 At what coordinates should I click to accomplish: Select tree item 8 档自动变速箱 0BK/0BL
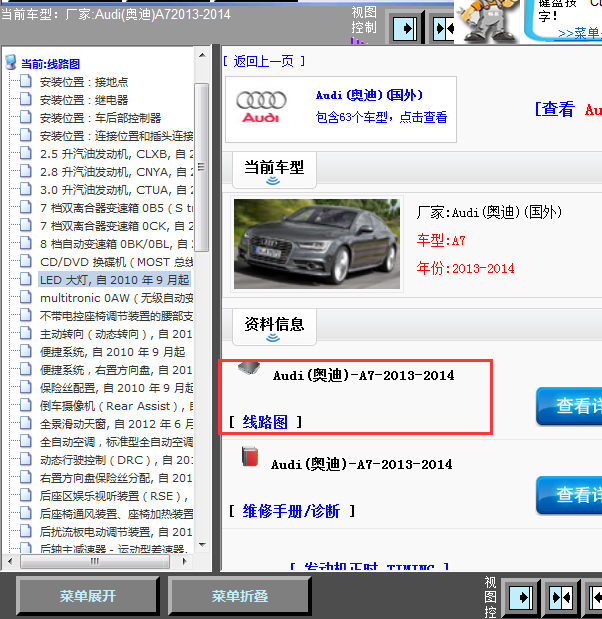coord(114,244)
